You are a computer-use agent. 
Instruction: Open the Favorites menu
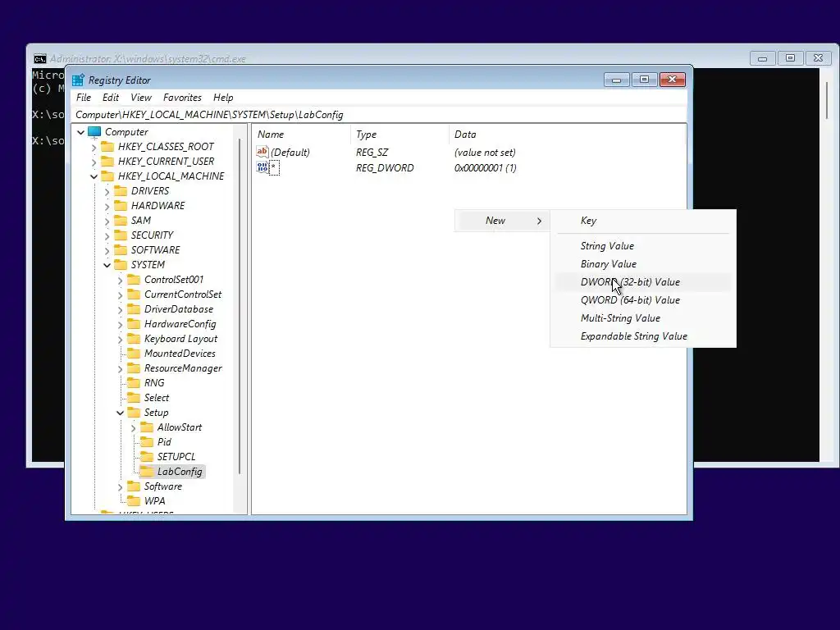click(x=182, y=98)
